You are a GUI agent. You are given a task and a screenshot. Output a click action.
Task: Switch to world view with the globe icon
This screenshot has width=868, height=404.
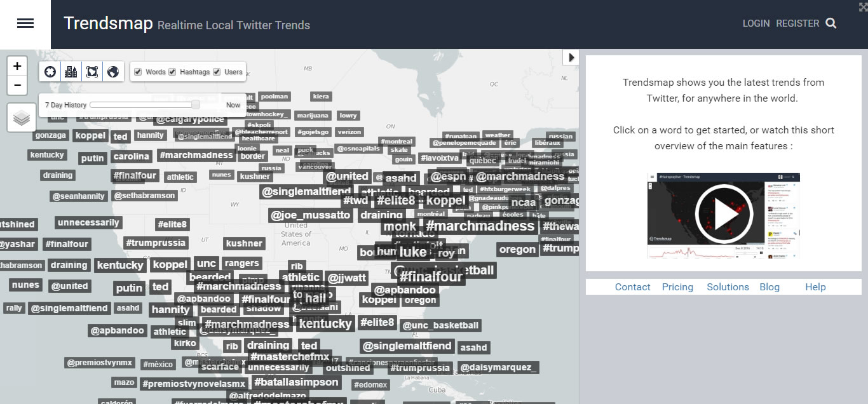pyautogui.click(x=112, y=71)
